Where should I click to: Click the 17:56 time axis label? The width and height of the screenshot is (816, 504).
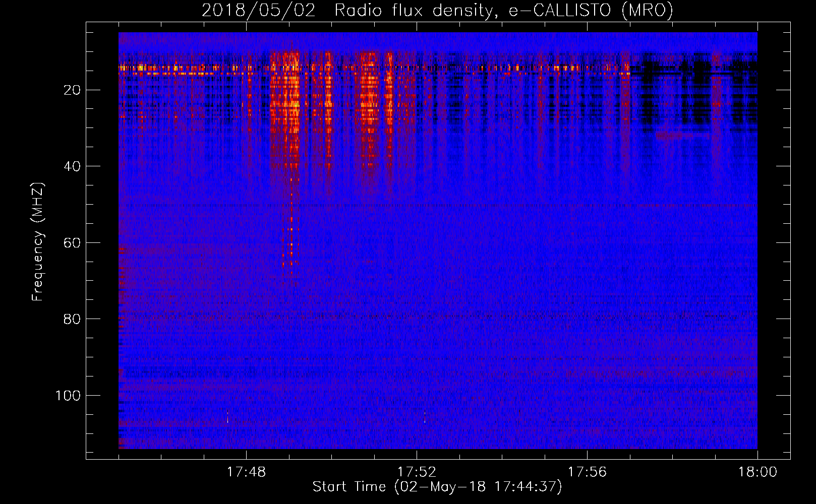[x=587, y=472]
